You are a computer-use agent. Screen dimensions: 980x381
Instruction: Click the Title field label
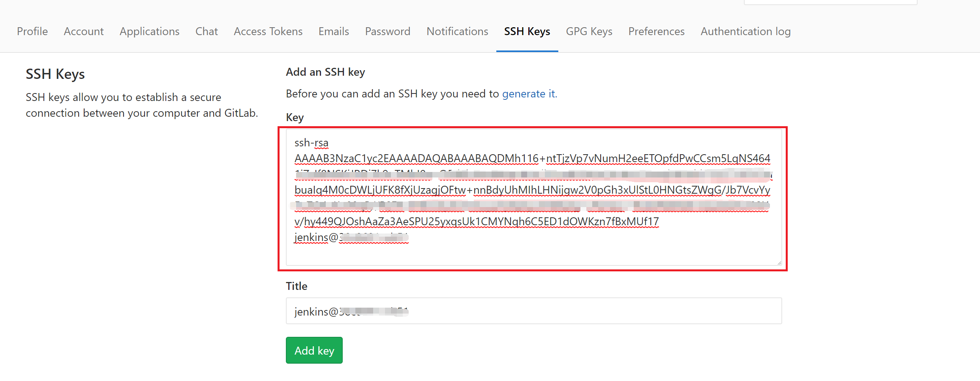pyautogui.click(x=296, y=286)
